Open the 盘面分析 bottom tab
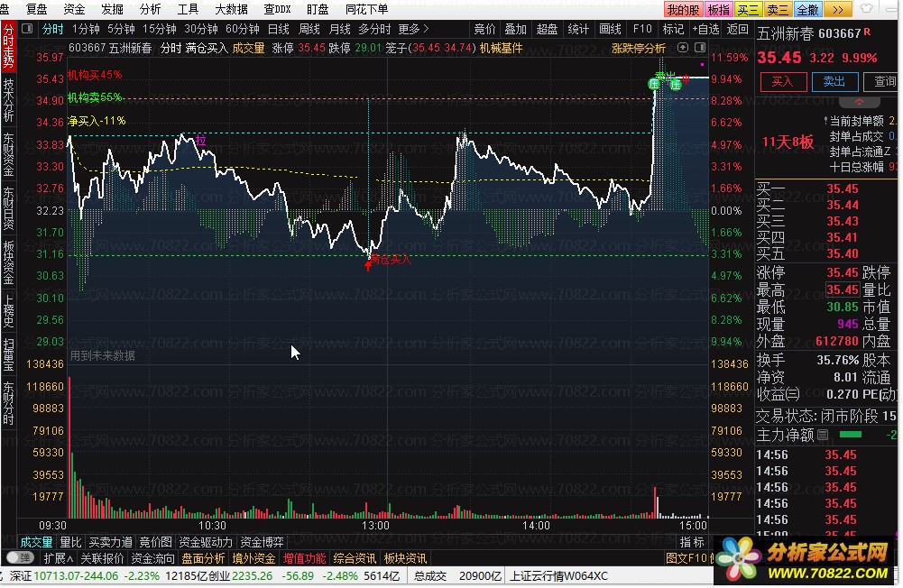903x588 pixels. point(203,558)
